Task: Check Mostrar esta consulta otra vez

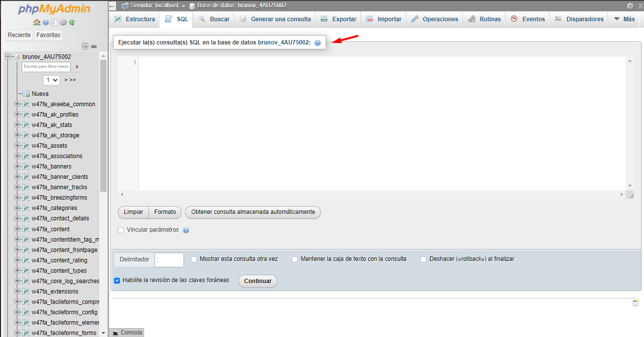Action: tap(194, 259)
